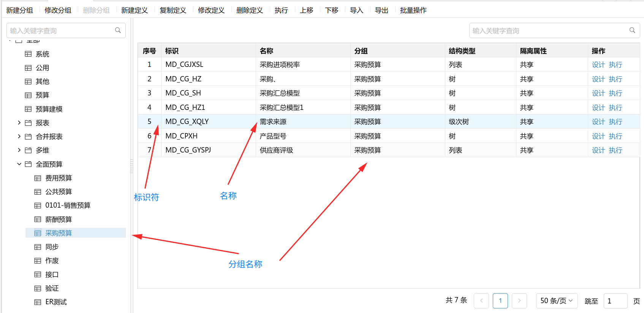Focus the 跳至 page number input
The image size is (644, 313).
(615, 301)
